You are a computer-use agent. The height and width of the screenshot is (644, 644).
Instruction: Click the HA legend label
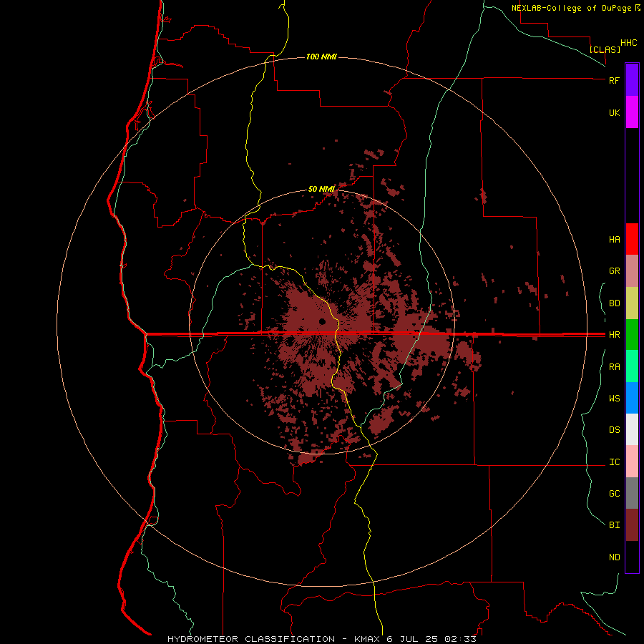[614, 239]
